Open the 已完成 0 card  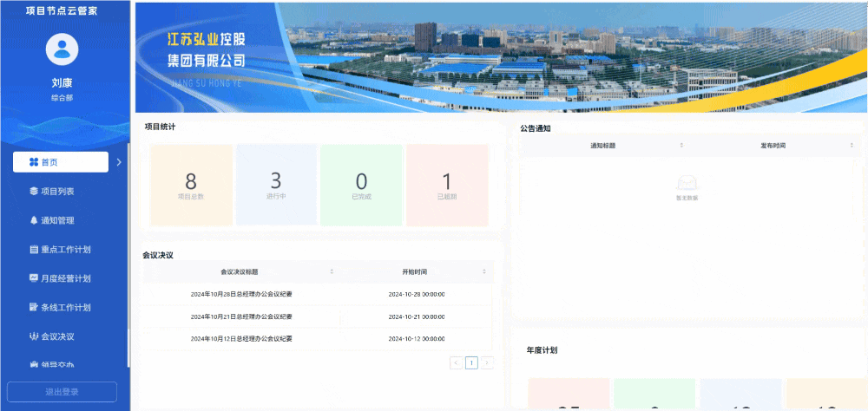pos(361,186)
